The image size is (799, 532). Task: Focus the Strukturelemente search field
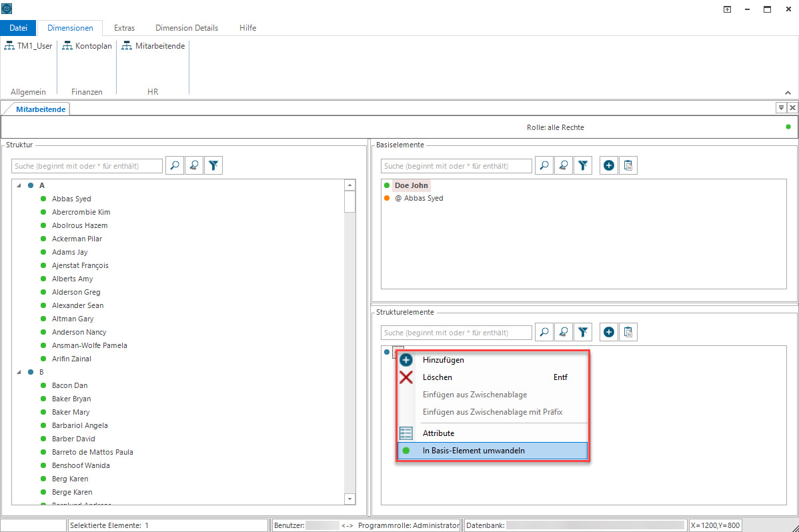point(456,333)
